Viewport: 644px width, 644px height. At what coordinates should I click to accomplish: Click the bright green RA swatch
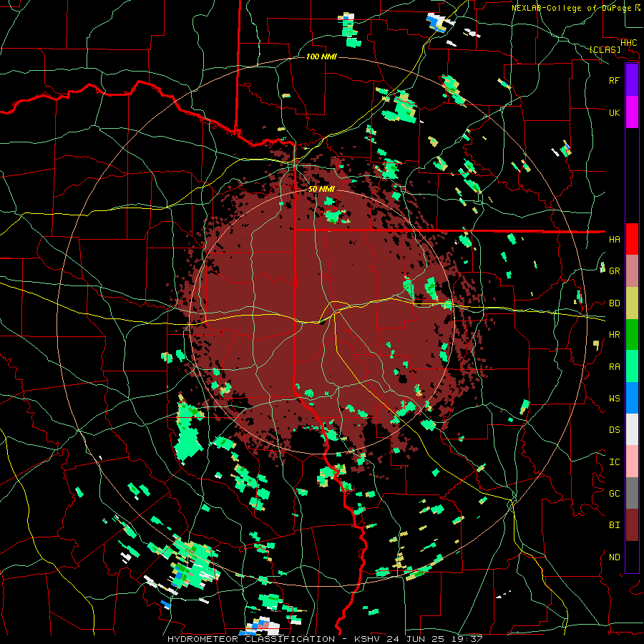point(632,366)
